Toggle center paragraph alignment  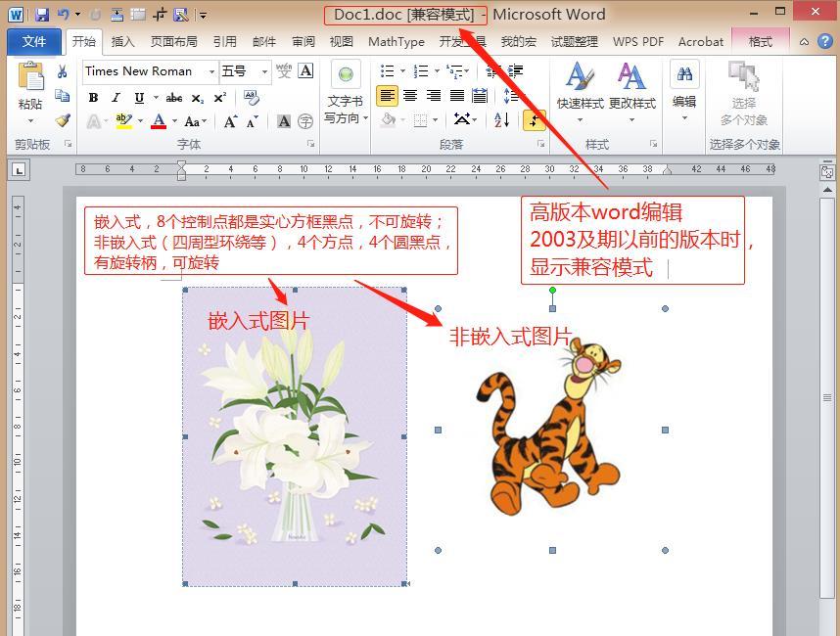[x=411, y=95]
